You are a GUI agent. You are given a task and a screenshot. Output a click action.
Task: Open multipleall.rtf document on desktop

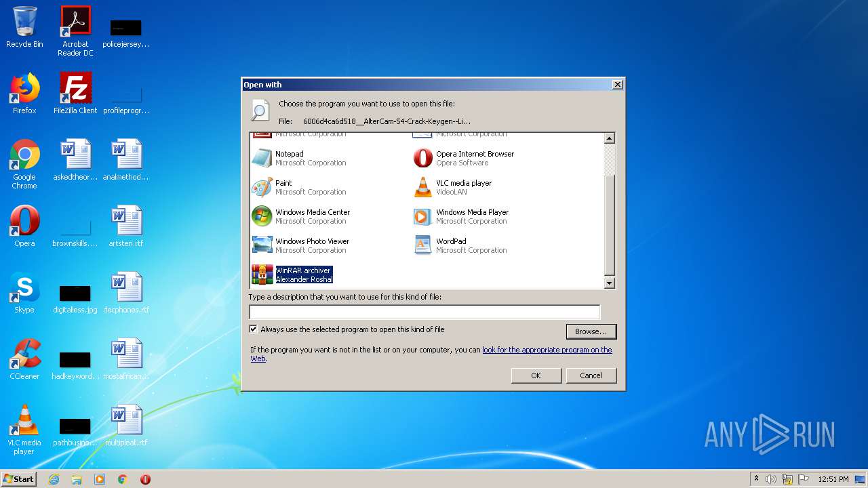pos(126,426)
